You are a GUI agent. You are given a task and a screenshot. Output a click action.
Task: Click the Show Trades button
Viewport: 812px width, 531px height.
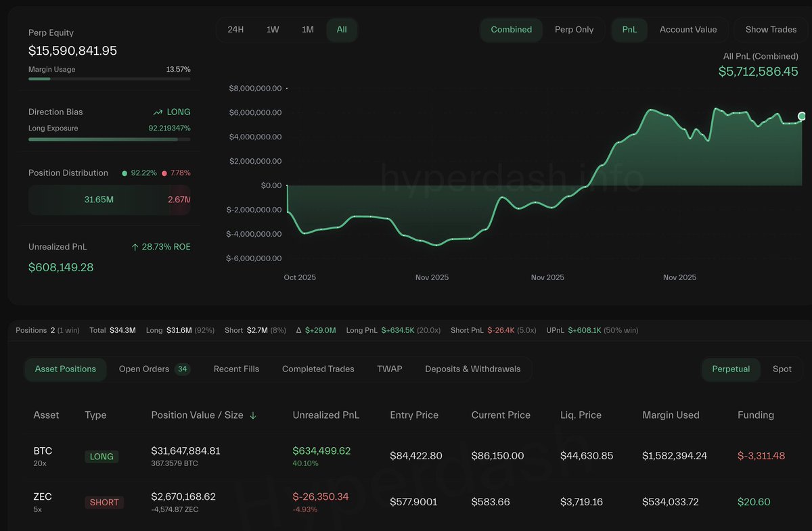pyautogui.click(x=771, y=30)
